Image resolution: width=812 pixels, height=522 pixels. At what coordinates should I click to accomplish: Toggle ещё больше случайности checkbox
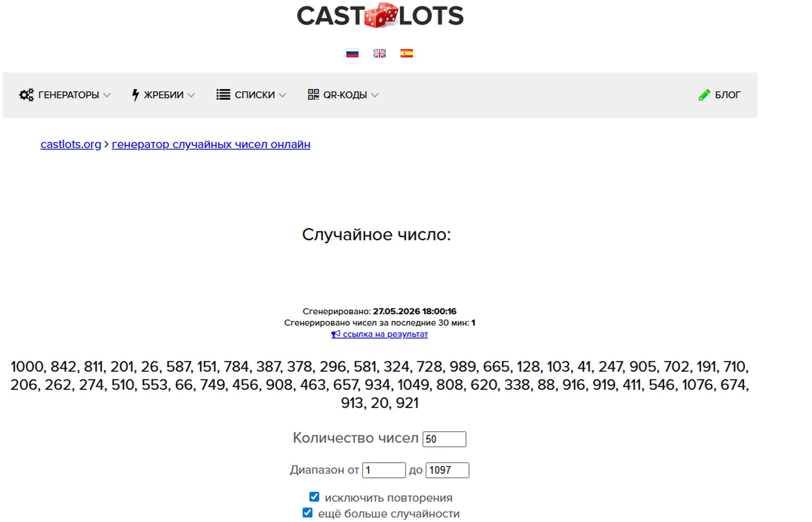click(307, 513)
